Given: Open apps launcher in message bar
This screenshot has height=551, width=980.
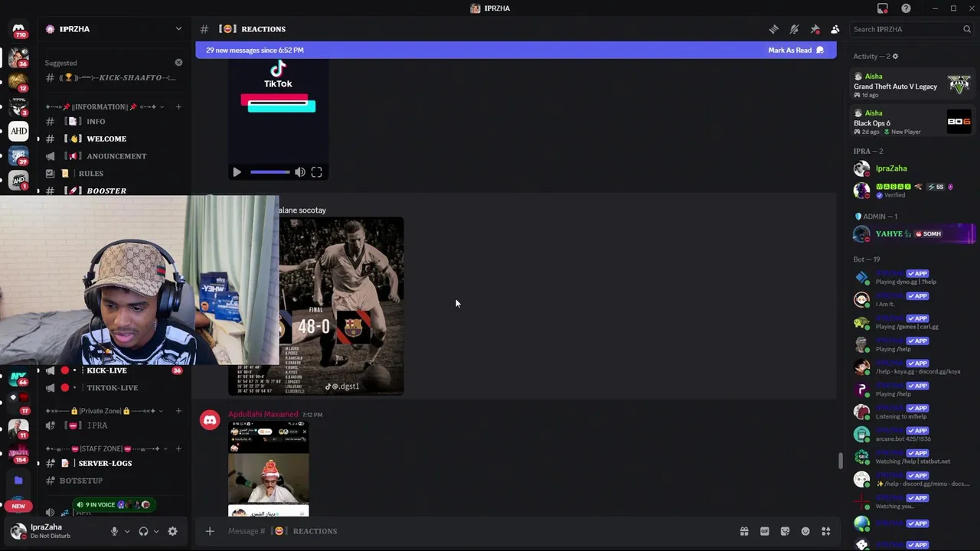Looking at the screenshot, I should tap(826, 531).
